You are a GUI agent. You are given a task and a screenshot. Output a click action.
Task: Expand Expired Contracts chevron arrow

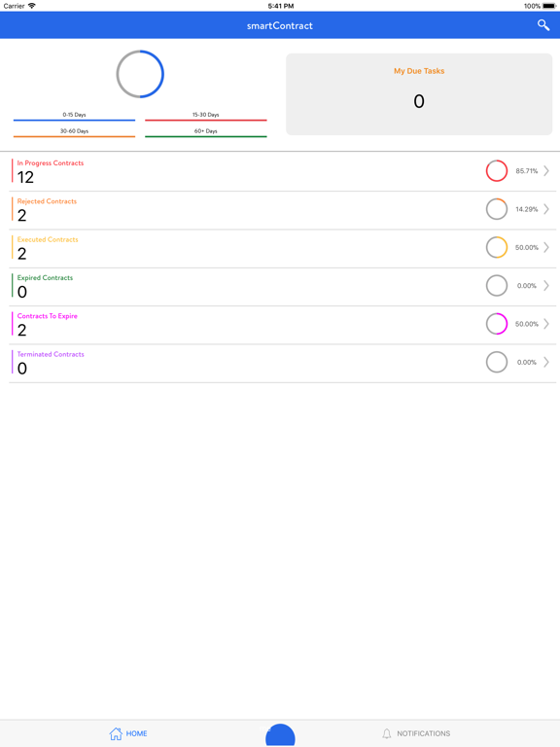point(546,285)
